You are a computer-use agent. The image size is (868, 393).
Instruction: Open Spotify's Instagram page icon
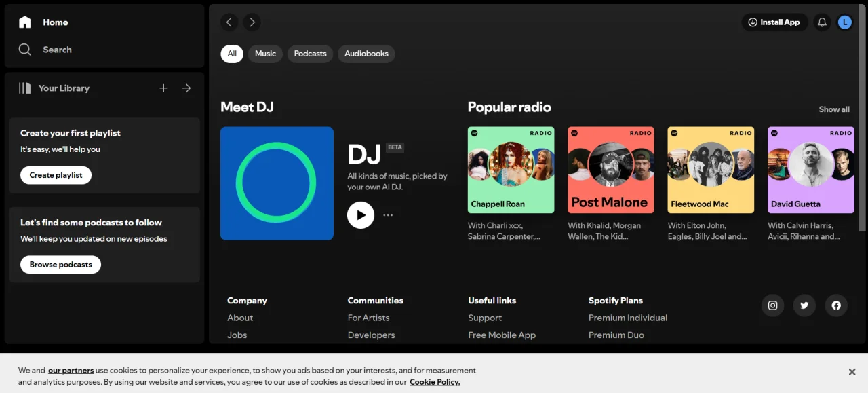coord(772,305)
